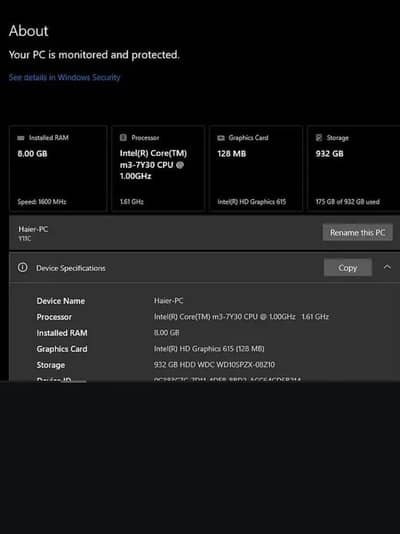Image resolution: width=400 pixels, height=534 pixels.
Task: Select the 8.00 GB value in specifications
Action: click(x=166, y=333)
